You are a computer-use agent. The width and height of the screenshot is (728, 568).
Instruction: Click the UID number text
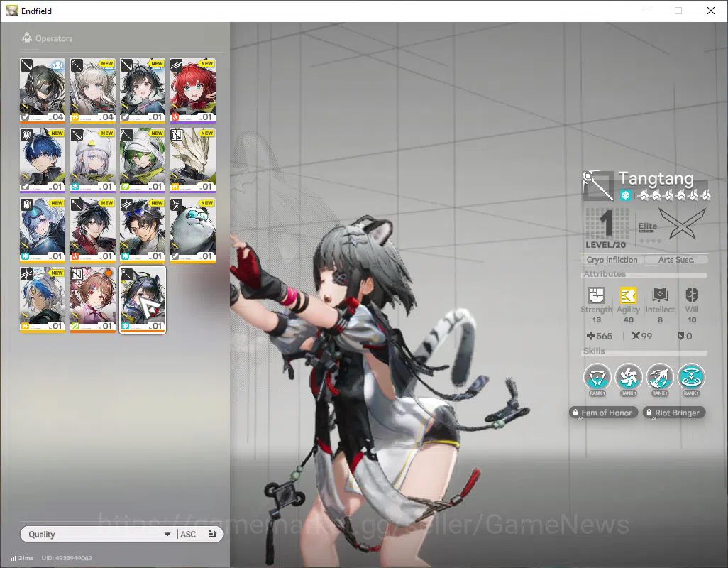pyautogui.click(x=67, y=558)
